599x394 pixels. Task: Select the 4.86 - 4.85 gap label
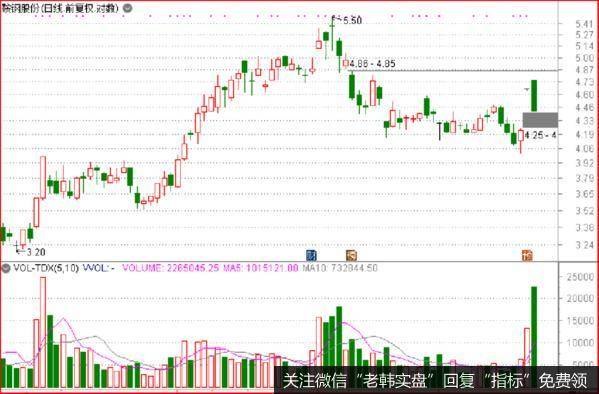point(372,64)
